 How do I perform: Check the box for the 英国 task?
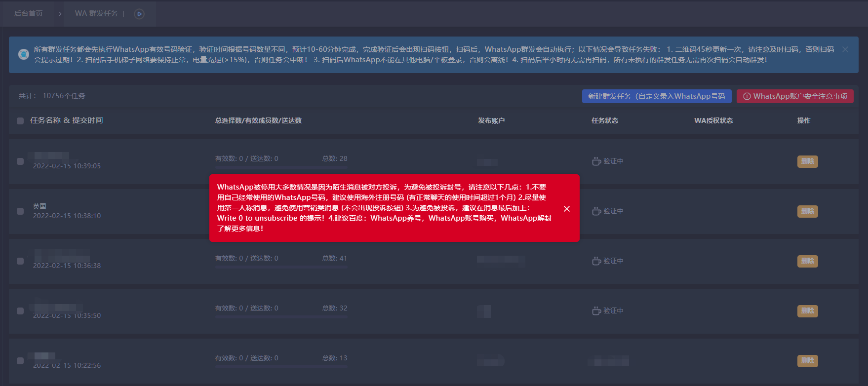(20, 211)
